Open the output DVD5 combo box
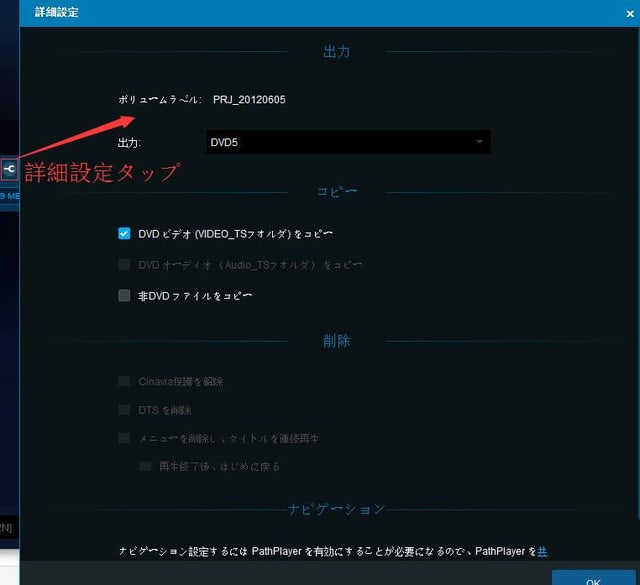 (x=347, y=142)
